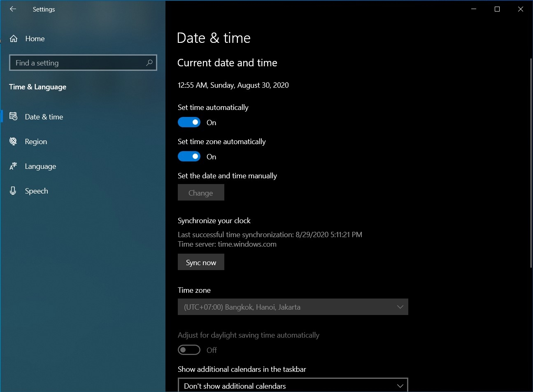This screenshot has width=533, height=392.
Task: Click the Find a setting search box
Action: pos(83,63)
